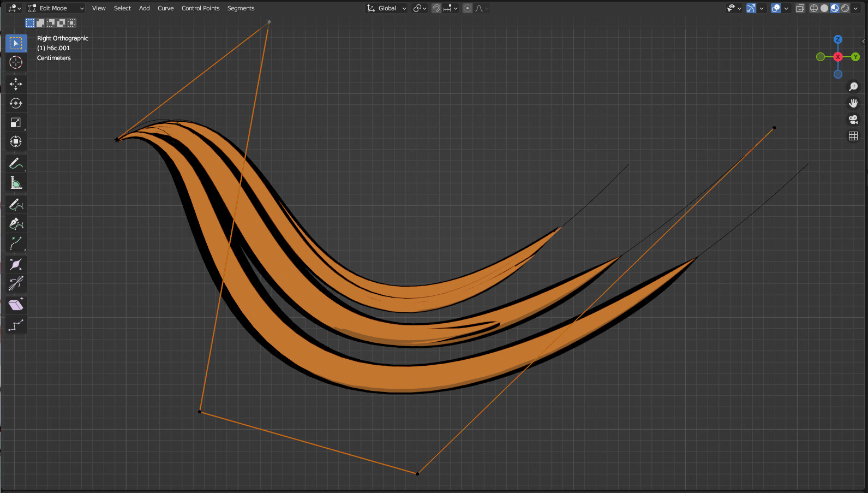Open the Select menu
The image size is (868, 493).
tap(122, 8)
